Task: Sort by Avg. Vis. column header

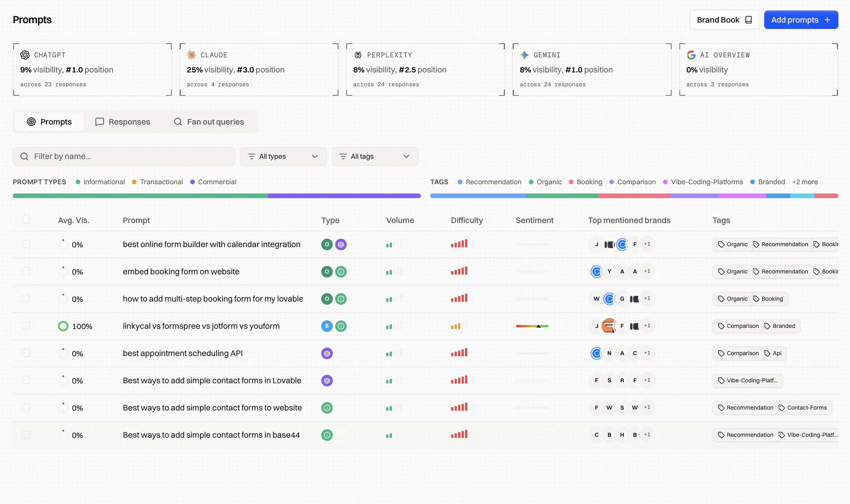Action: click(x=73, y=220)
